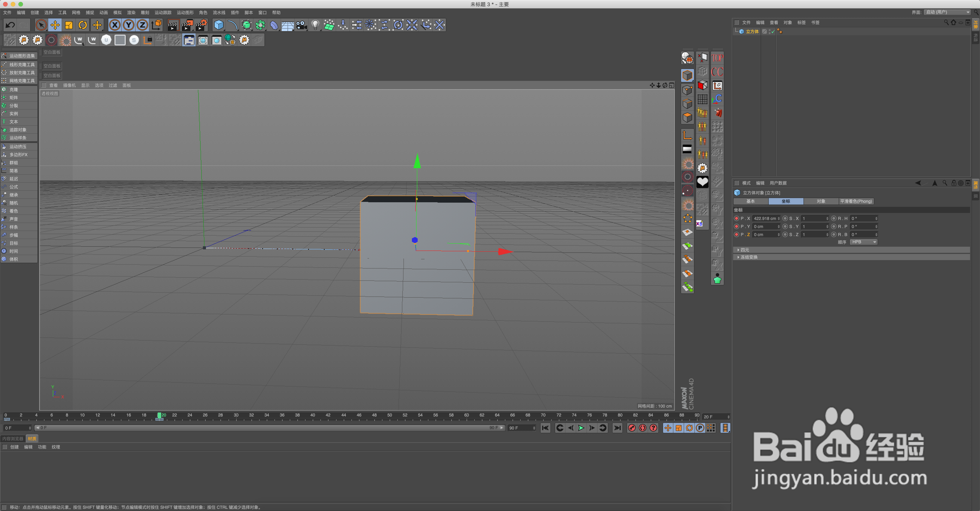Open the 运动图形 menu
Screen dimensions: 980x511
pos(185,13)
